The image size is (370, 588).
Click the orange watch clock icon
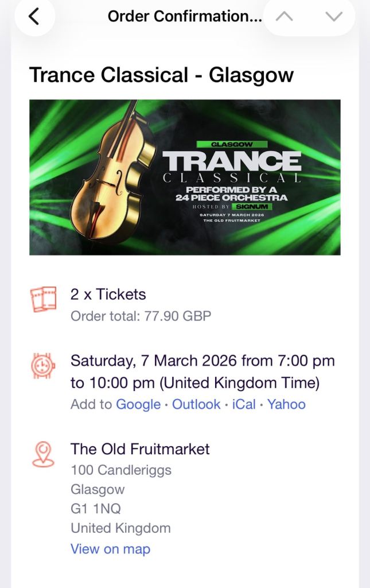click(44, 366)
